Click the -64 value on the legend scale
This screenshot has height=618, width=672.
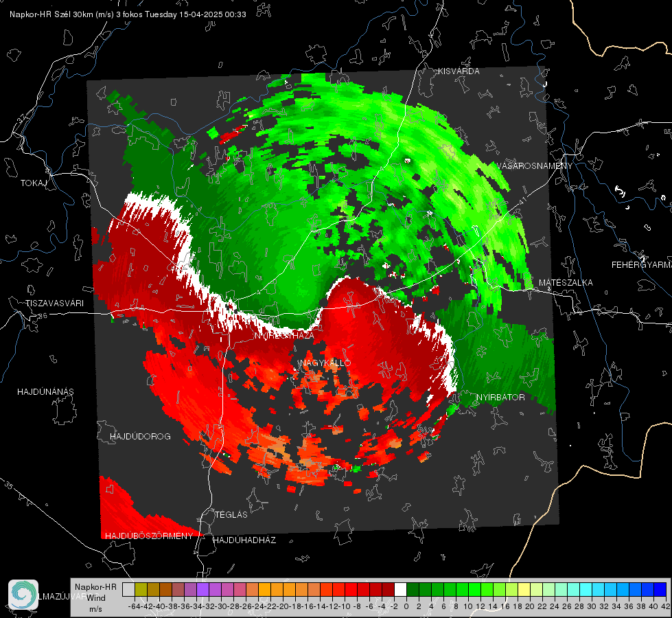pyautogui.click(x=135, y=606)
